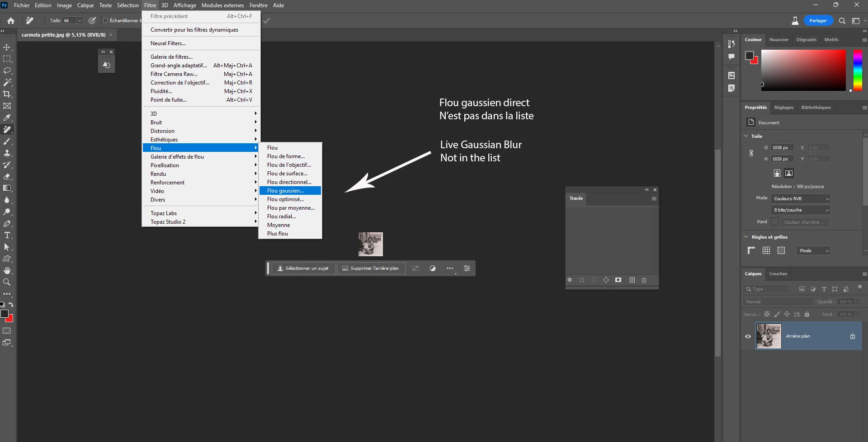Open Filtre Camera Raw... entry
Viewport: 868px width, 442px height.
point(201,74)
